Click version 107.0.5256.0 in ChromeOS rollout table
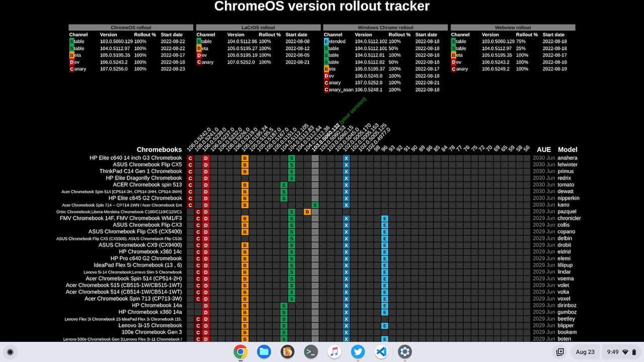 point(114,69)
